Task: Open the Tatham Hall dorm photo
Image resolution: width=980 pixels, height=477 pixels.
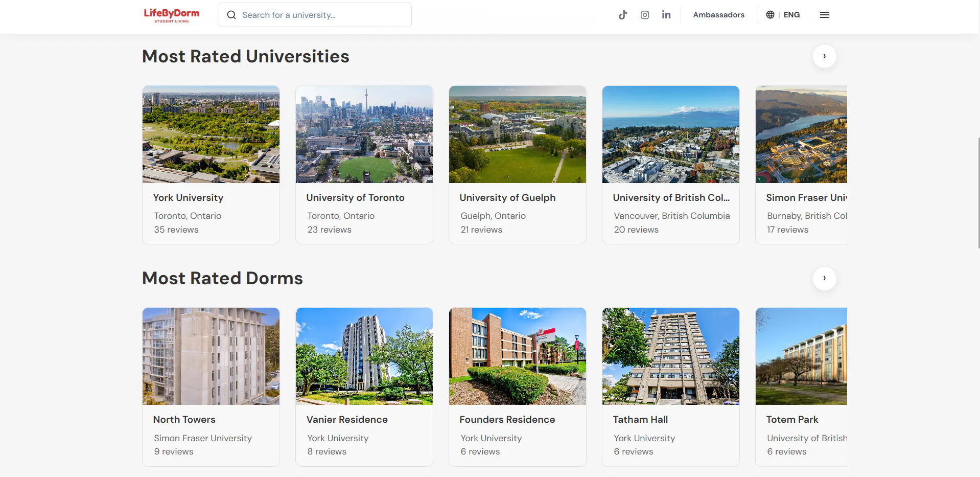Action: pyautogui.click(x=671, y=356)
